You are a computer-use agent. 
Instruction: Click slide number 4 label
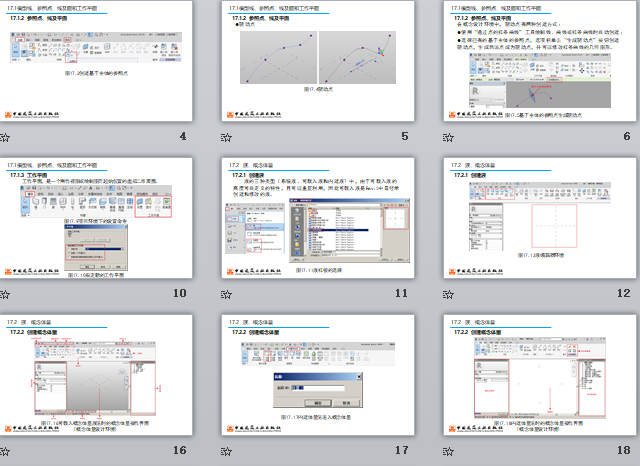183,136
